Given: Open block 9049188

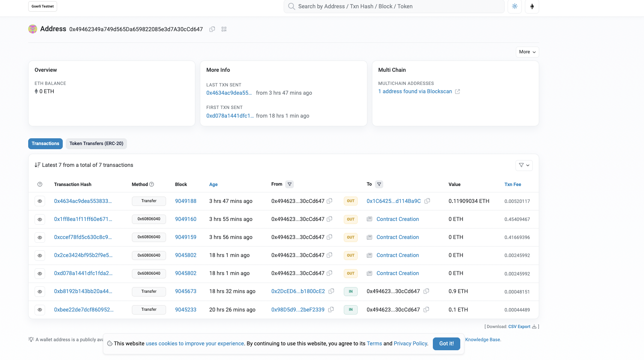Looking at the screenshot, I should (186, 201).
